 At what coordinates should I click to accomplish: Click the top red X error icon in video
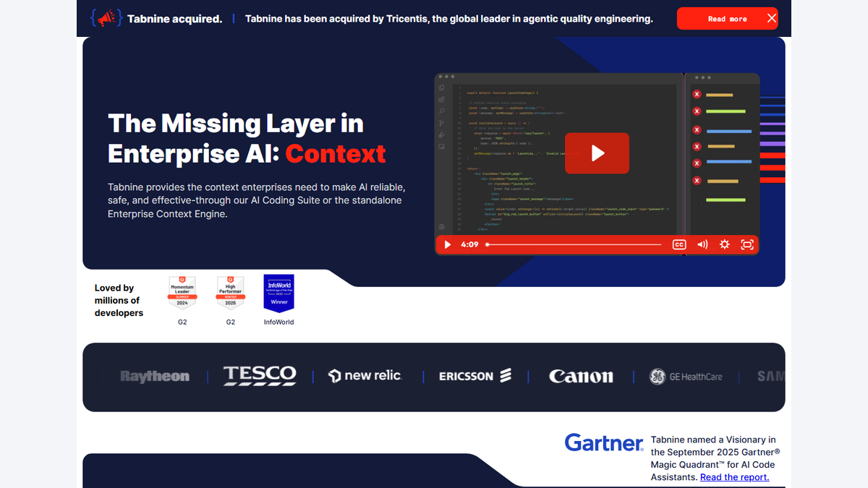click(x=697, y=94)
